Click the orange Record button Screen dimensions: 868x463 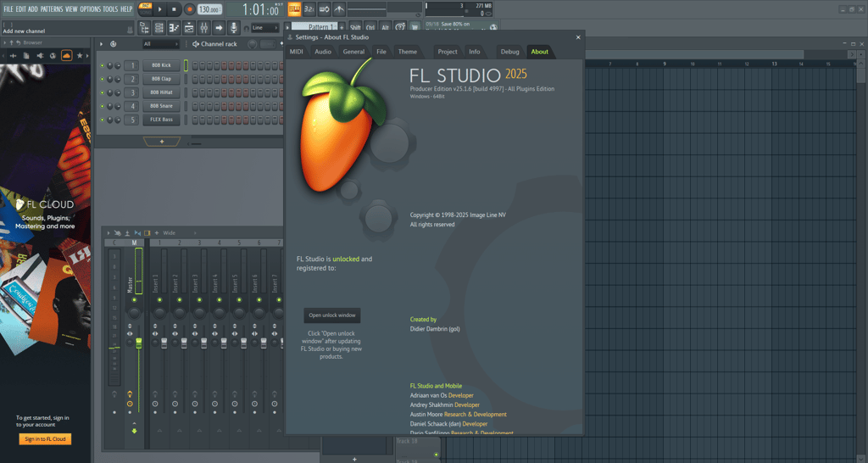pyautogui.click(x=189, y=8)
